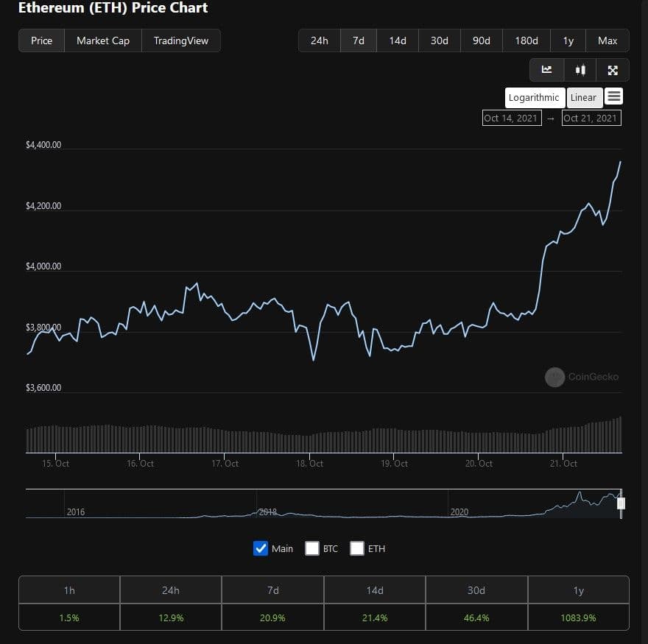This screenshot has height=644, width=648.
Task: Uncheck the Main currency checkbox
Action: click(x=261, y=548)
